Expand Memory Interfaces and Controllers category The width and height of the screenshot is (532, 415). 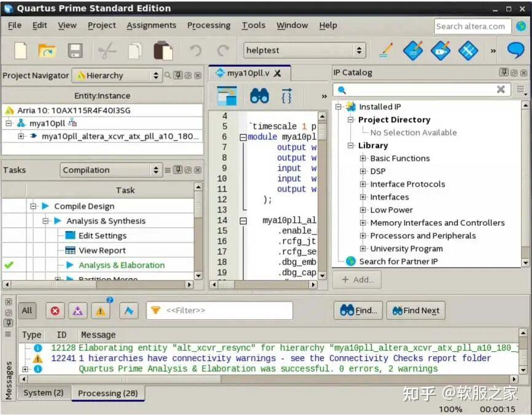pos(362,223)
